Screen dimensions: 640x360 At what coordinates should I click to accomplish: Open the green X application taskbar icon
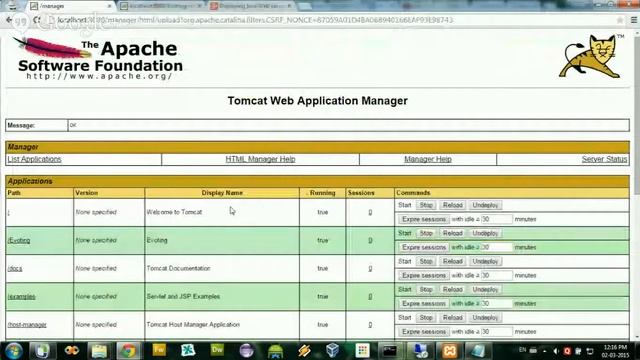[188, 350]
